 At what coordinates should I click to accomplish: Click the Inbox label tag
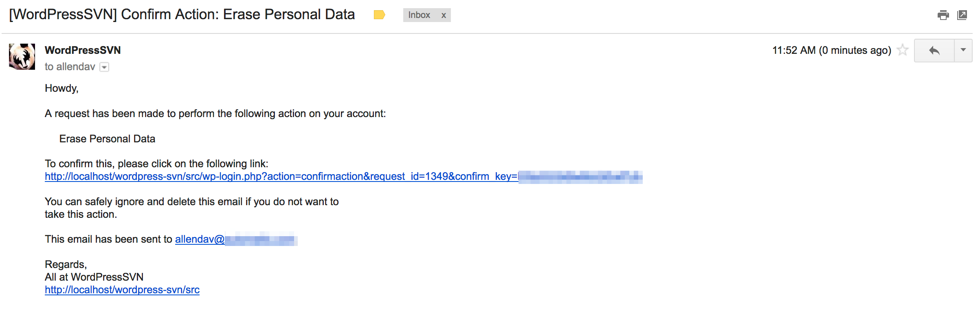click(x=419, y=15)
